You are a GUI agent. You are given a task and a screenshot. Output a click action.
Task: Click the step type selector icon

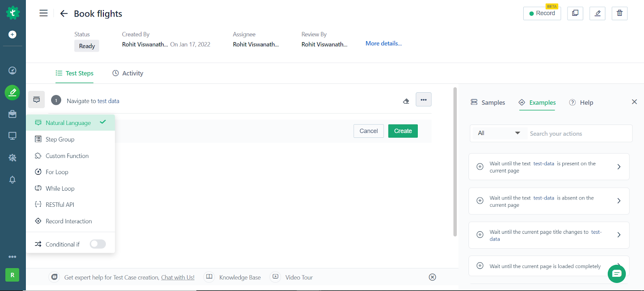(x=37, y=100)
